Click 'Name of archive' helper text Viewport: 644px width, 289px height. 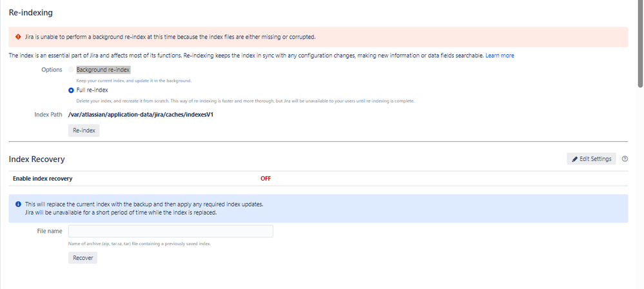[140, 244]
